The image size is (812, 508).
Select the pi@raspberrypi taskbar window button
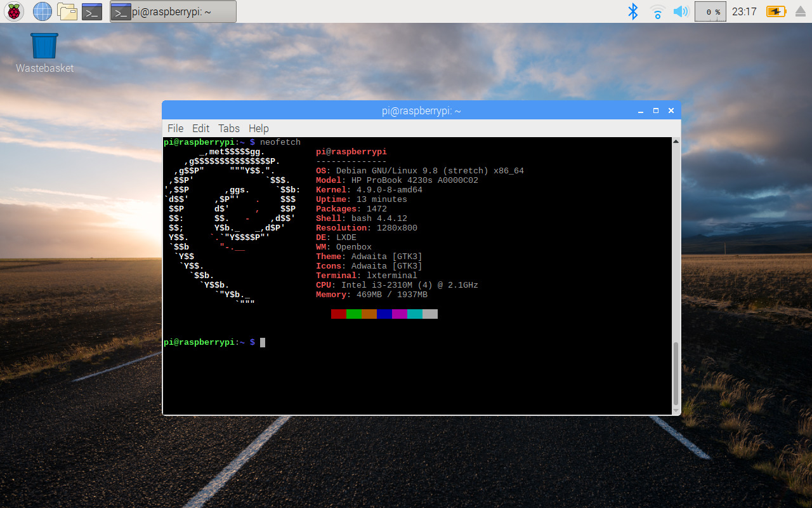tap(171, 11)
